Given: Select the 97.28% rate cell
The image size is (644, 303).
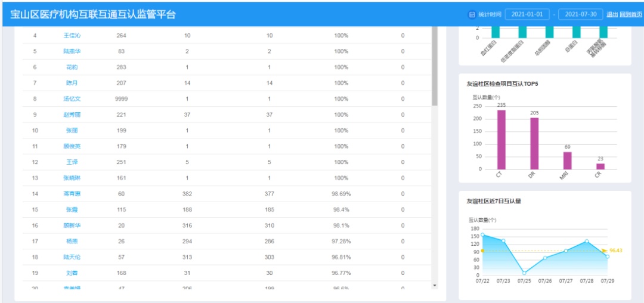Looking at the screenshot, I should coord(341,241).
